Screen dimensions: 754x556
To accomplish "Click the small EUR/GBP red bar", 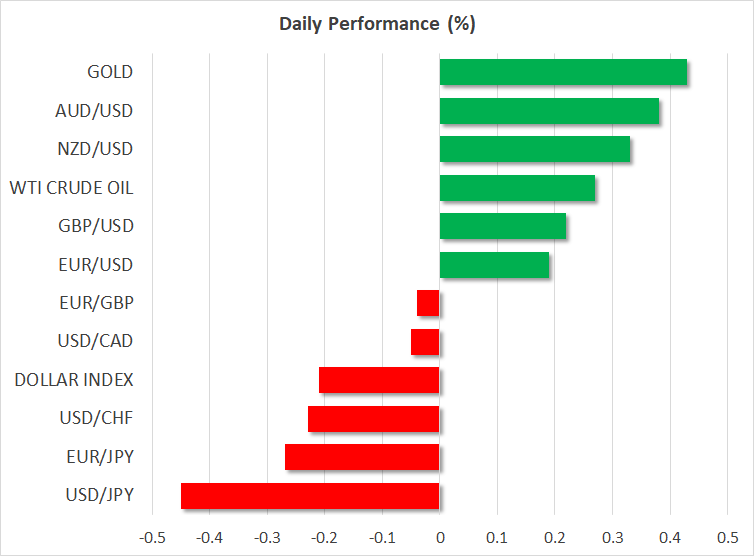I will pos(428,303).
